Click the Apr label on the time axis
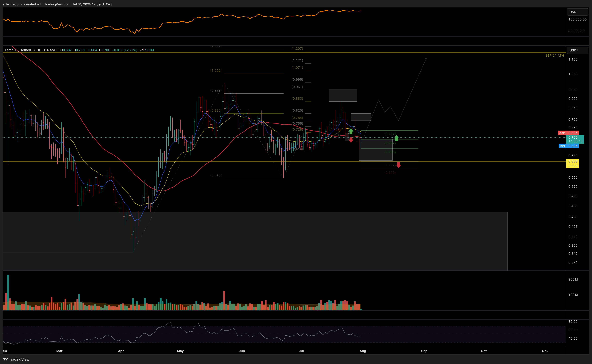The image size is (592, 364). pyautogui.click(x=121, y=351)
